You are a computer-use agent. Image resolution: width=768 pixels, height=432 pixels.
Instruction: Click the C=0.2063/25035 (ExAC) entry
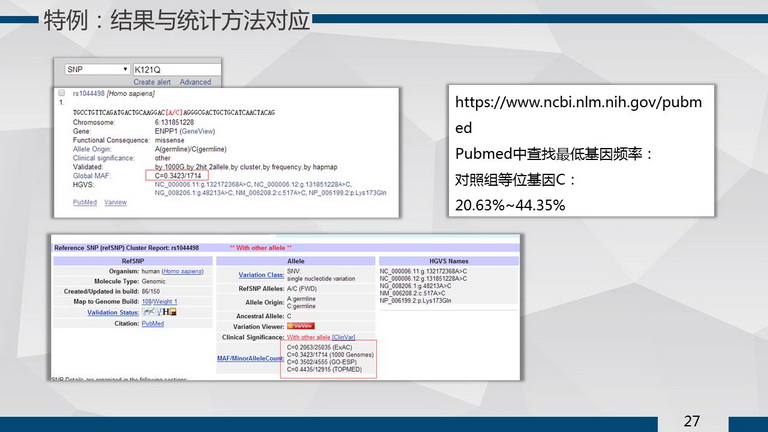pyautogui.click(x=319, y=347)
